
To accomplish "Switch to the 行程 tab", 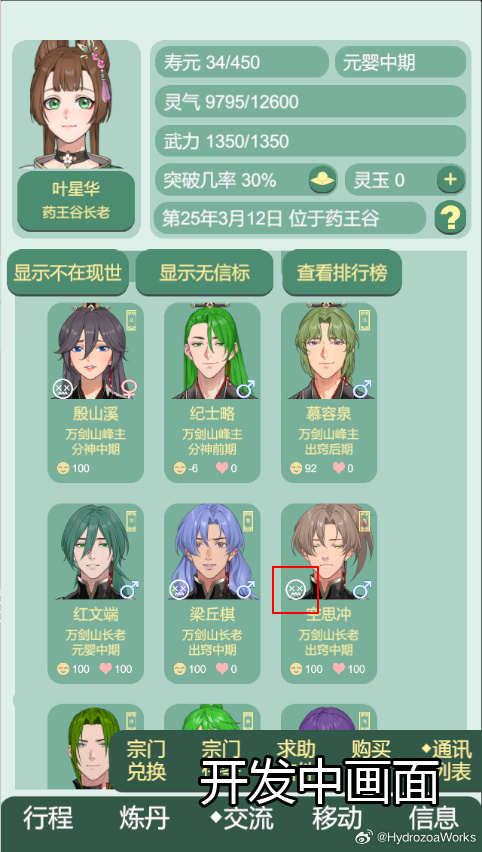I will pos(47,818).
